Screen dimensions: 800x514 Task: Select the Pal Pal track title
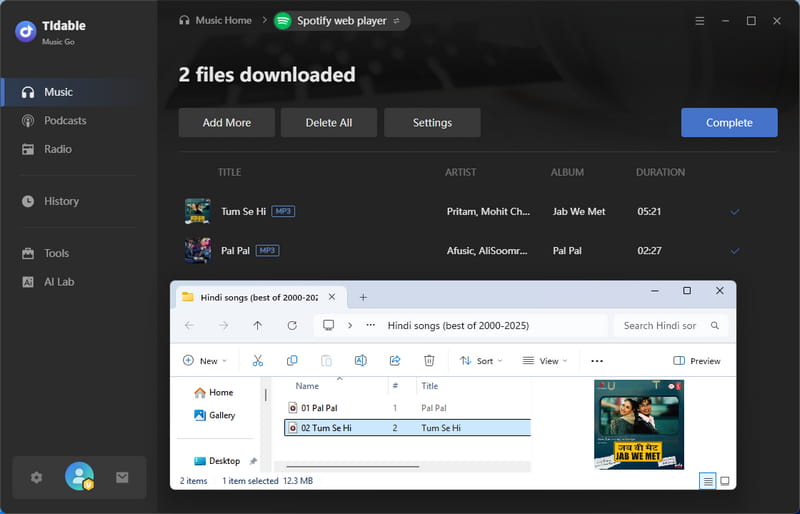coord(235,251)
